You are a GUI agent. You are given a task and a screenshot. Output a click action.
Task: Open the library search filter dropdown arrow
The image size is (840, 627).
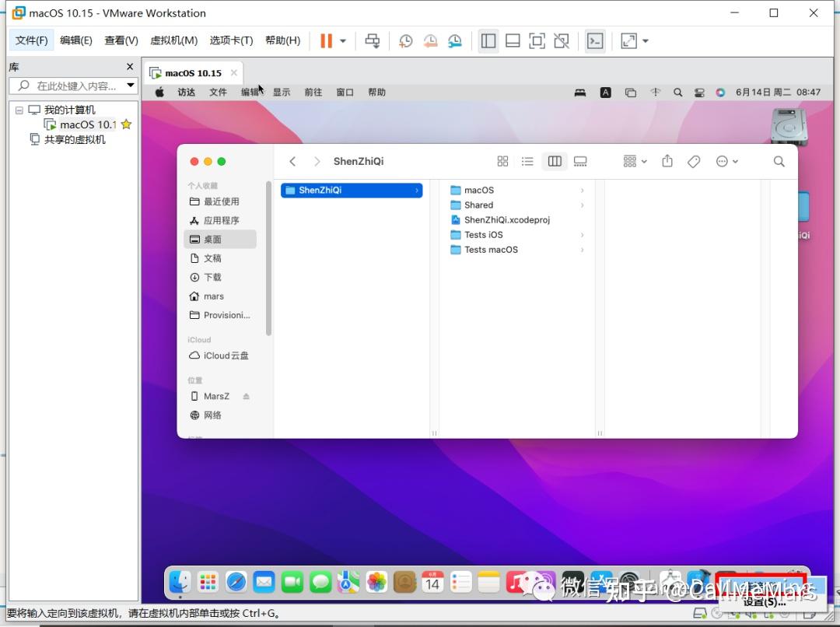[131, 86]
